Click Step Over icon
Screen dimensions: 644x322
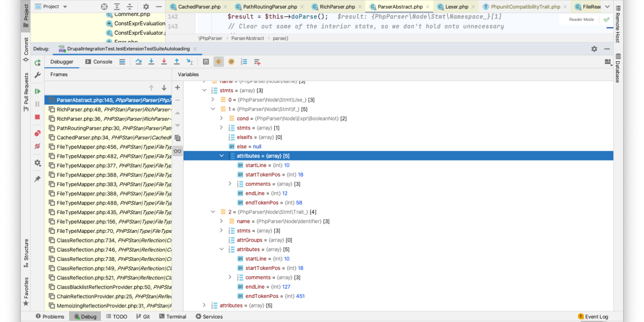pyautogui.click(x=138, y=62)
